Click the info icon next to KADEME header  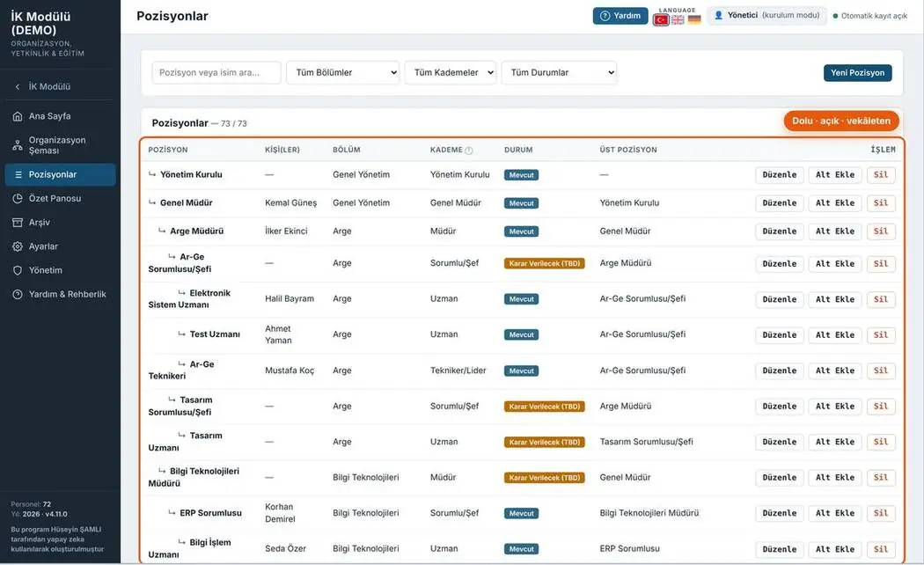pyautogui.click(x=468, y=150)
